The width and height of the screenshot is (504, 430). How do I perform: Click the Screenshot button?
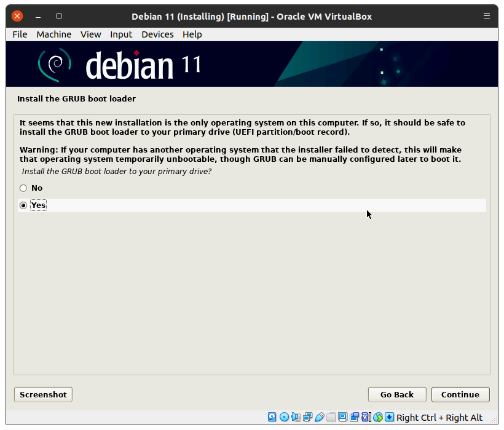click(43, 395)
